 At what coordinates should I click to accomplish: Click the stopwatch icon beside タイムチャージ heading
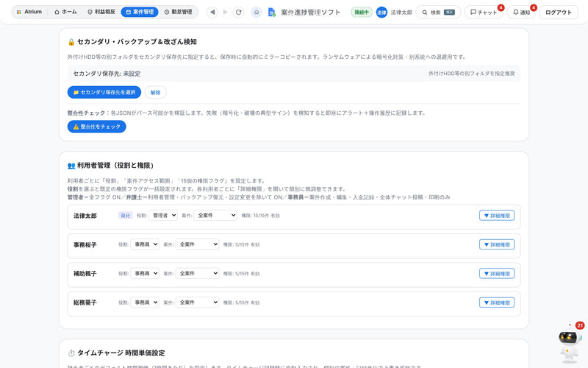pos(71,353)
